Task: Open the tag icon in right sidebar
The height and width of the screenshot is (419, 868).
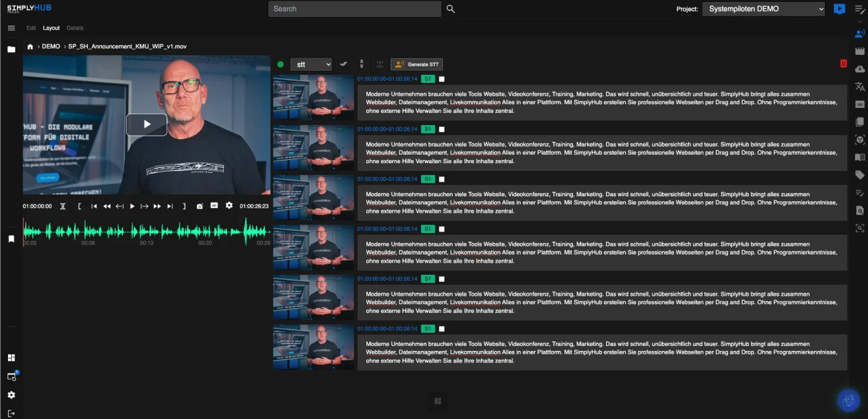Action: [x=860, y=175]
